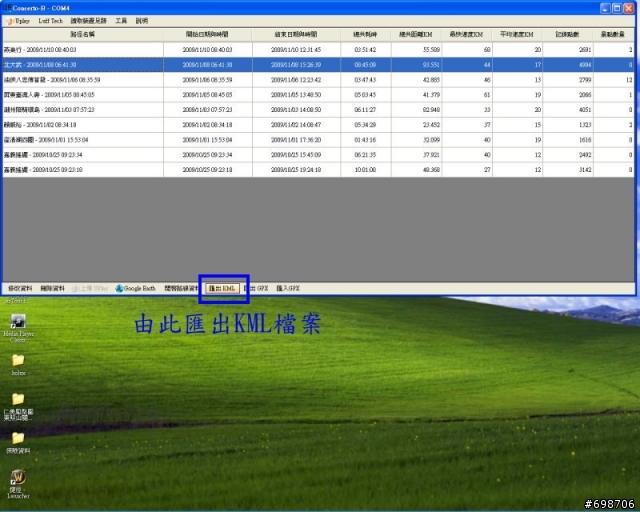Screen dimensions: 640x512
Task: Click the duration cell 06:11:27
Action: [365, 110]
